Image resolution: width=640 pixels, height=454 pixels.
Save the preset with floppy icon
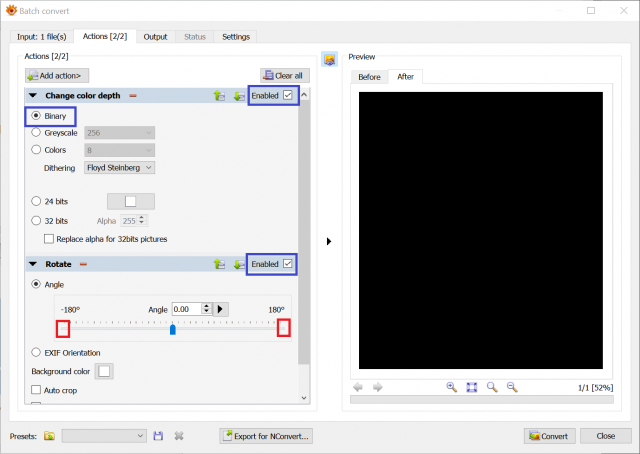[x=158, y=436]
